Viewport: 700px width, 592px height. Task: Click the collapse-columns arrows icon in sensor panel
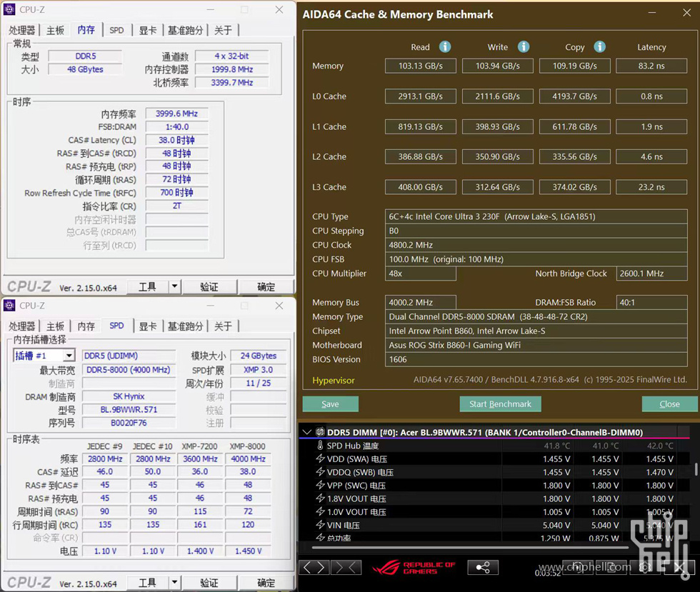coord(346,568)
